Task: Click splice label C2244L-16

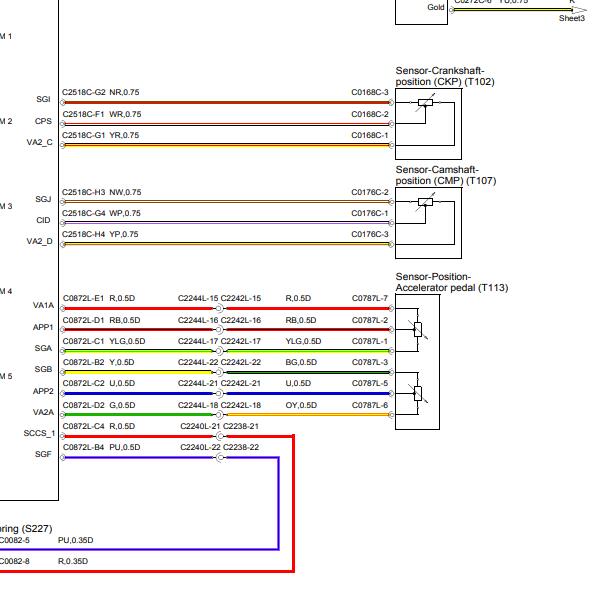Action: click(198, 320)
